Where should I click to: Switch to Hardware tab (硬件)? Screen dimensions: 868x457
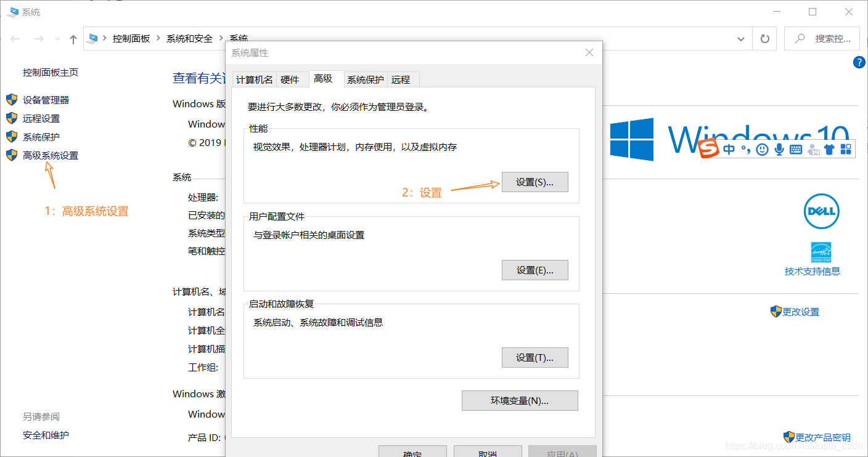[x=290, y=79]
